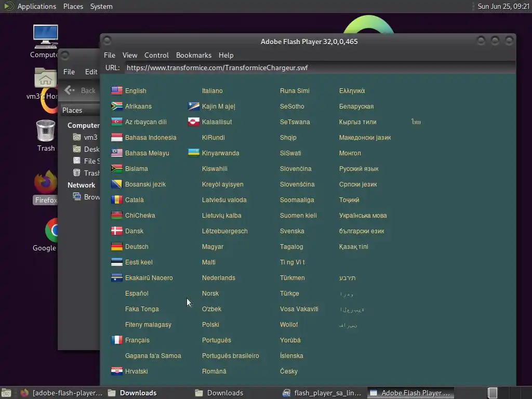This screenshot has width=532, height=399.
Task: Choose Ελληνικά language
Action: pos(352,90)
